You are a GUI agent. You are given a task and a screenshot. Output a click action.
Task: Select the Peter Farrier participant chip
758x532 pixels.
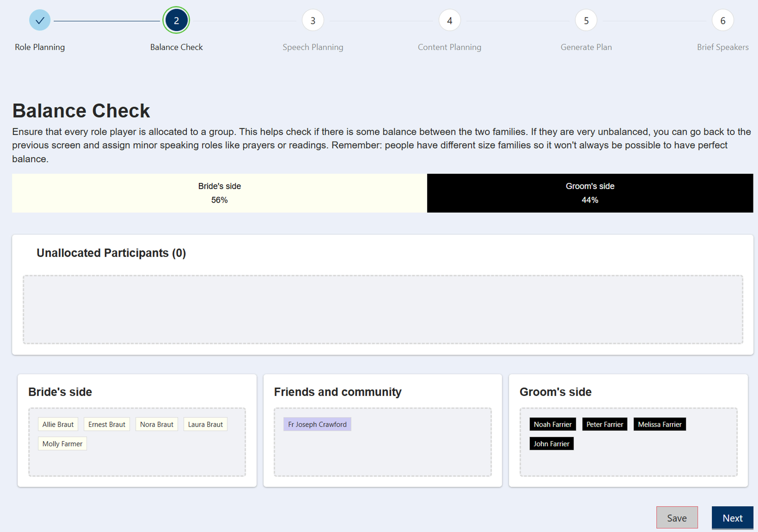(x=605, y=424)
